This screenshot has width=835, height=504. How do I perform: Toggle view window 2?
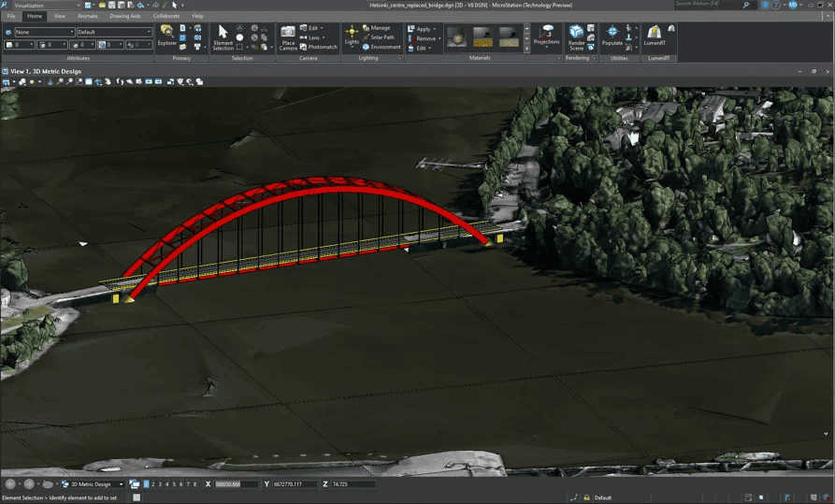[153, 484]
